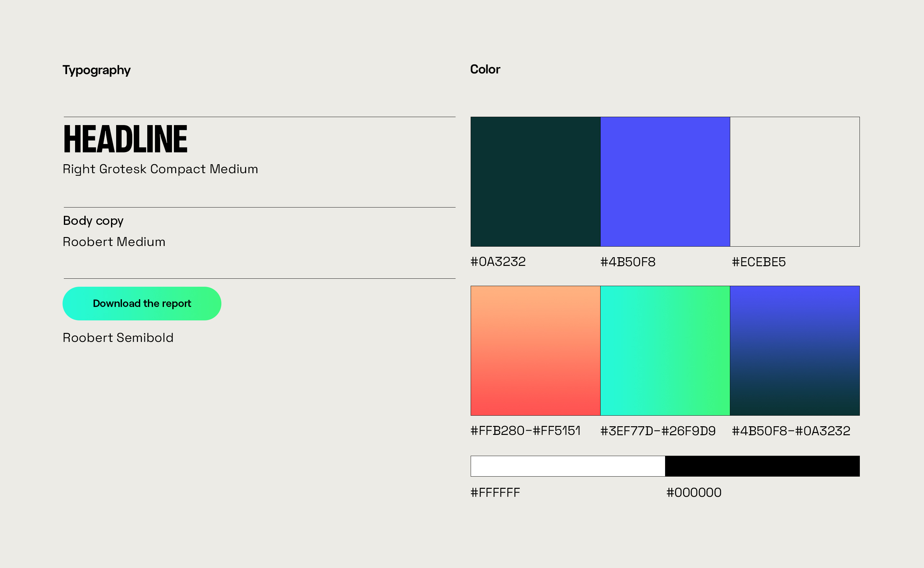Image resolution: width=924 pixels, height=568 pixels.
Task: Click the Roobert Semibold label
Action: [x=118, y=338]
